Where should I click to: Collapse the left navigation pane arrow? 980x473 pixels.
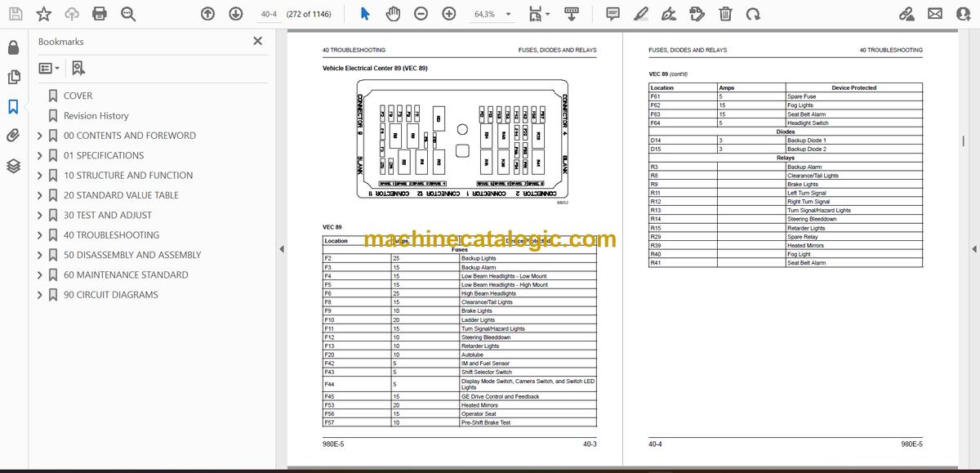(281, 249)
